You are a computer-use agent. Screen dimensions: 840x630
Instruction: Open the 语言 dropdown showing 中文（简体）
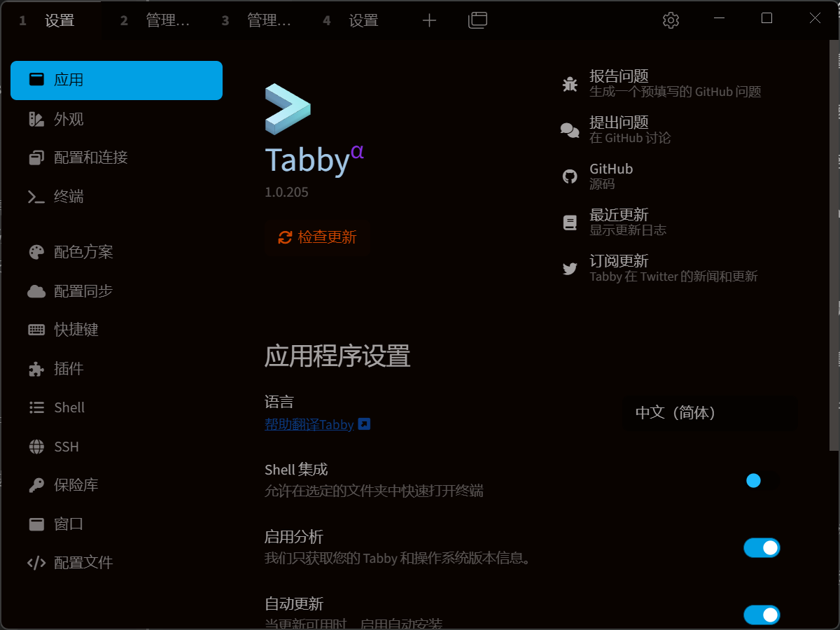click(x=710, y=413)
